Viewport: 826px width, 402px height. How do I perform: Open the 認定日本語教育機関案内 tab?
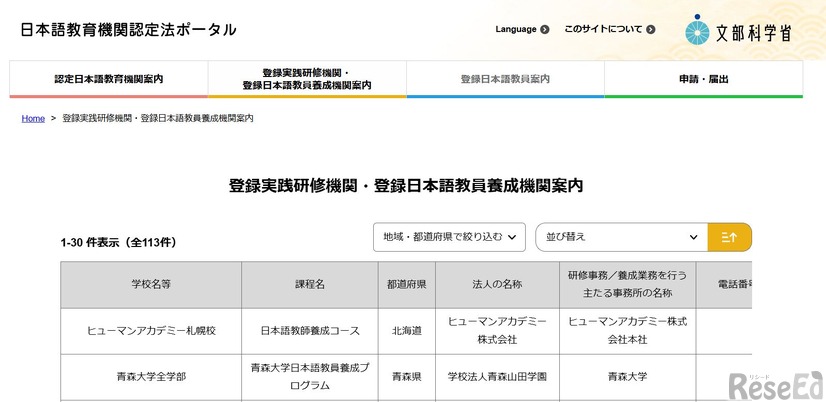click(109, 79)
